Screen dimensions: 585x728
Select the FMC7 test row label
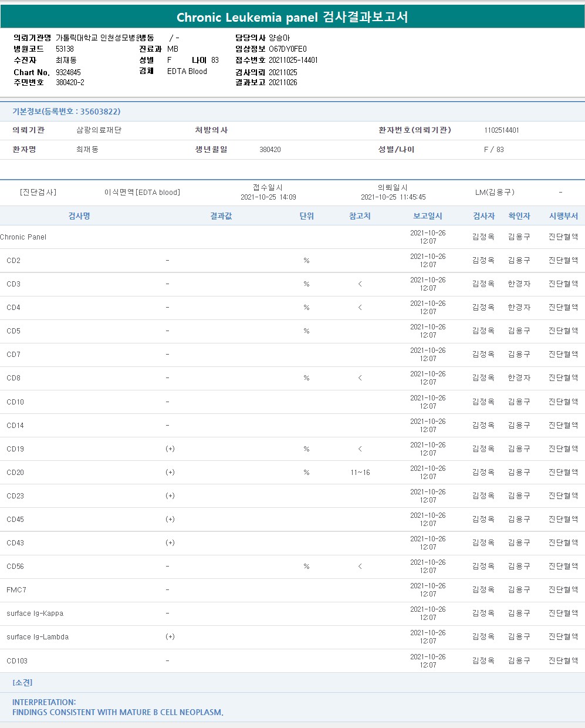click(16, 590)
